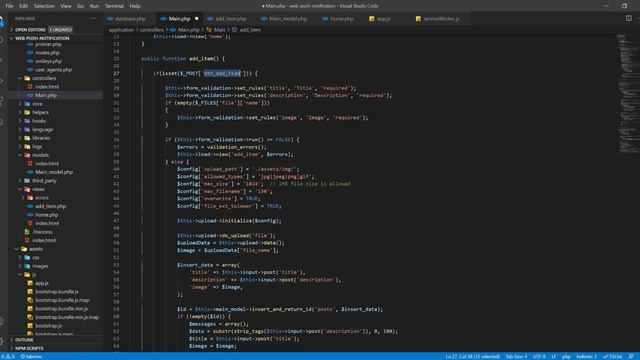Switch to the add_item.php tab
Viewport: 640px width, 360px height.
[231, 19]
